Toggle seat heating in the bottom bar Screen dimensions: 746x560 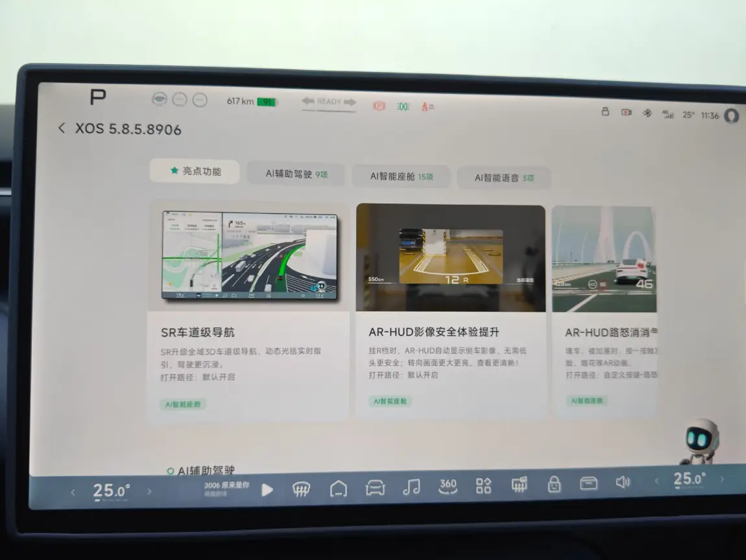[x=519, y=485]
